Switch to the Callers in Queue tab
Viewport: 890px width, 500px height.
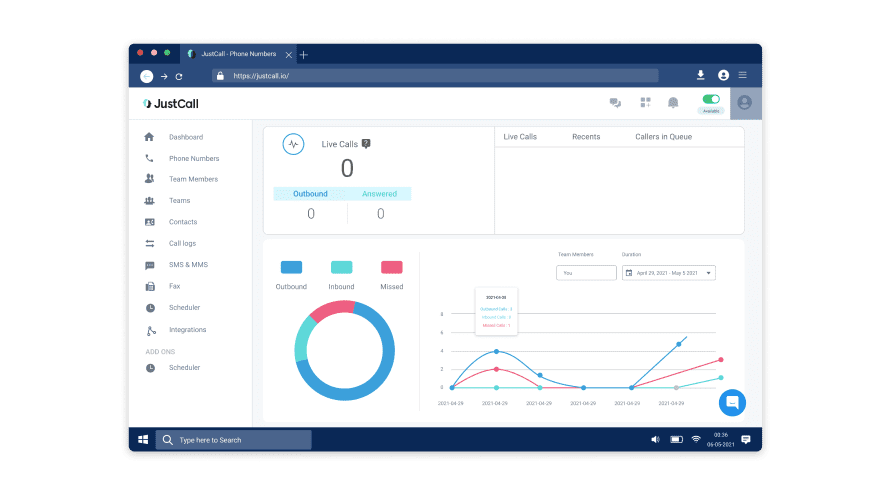[663, 137]
